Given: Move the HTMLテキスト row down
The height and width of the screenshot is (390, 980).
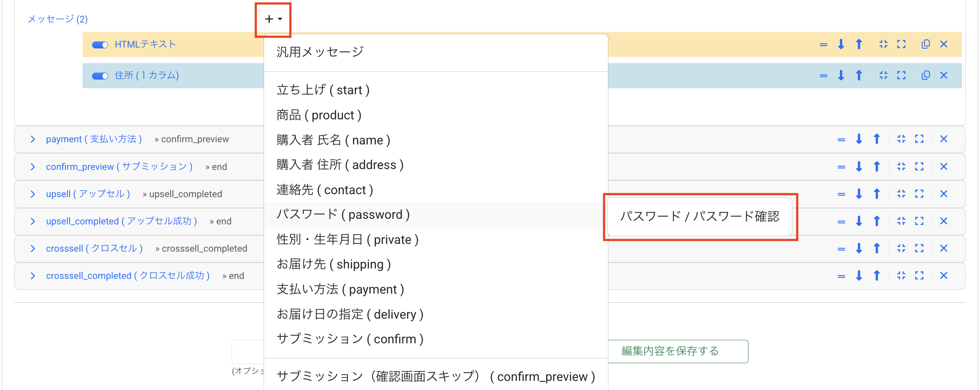Looking at the screenshot, I should (x=841, y=44).
